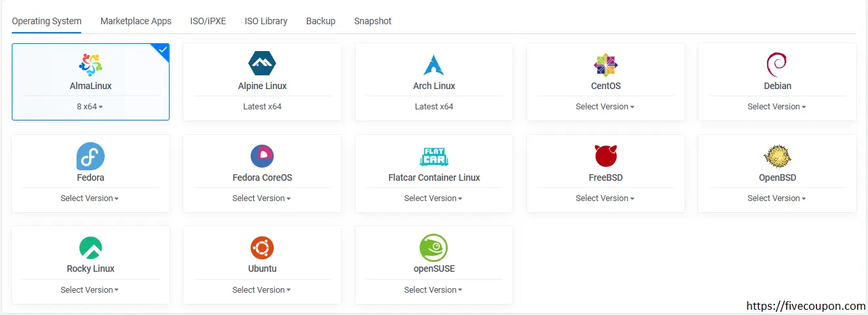868x315 pixels.
Task: Choose the Alpine Linux logo
Action: 262,64
